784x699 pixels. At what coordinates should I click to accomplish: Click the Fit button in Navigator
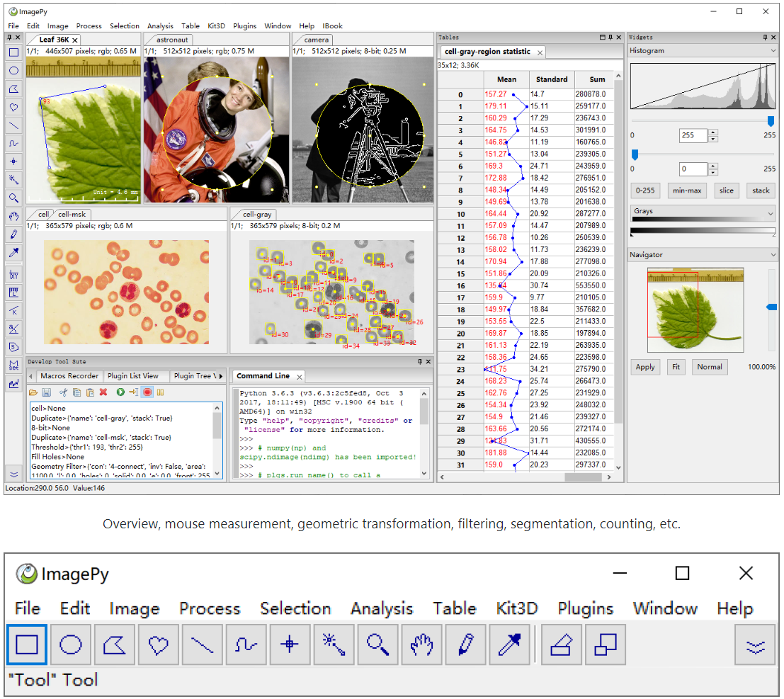[676, 367]
